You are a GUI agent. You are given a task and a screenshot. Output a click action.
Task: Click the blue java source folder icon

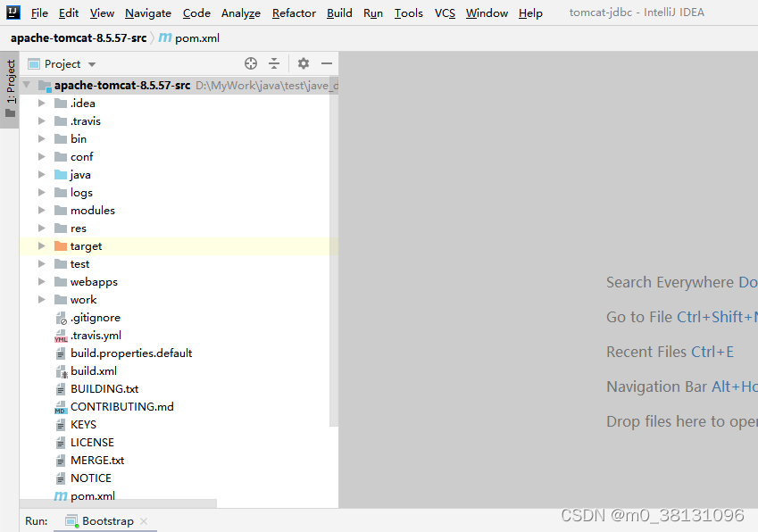click(x=61, y=174)
